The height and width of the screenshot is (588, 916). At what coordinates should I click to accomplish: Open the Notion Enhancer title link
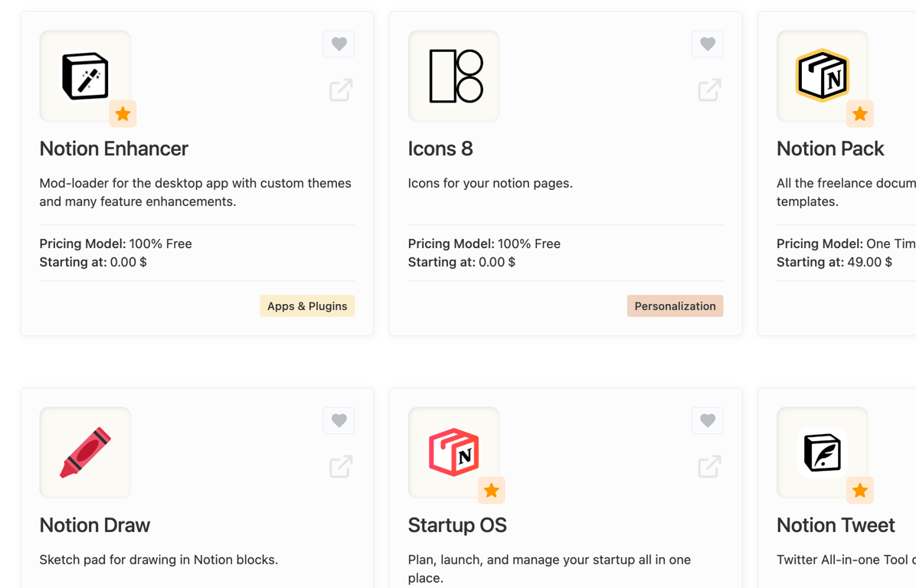coord(113,149)
